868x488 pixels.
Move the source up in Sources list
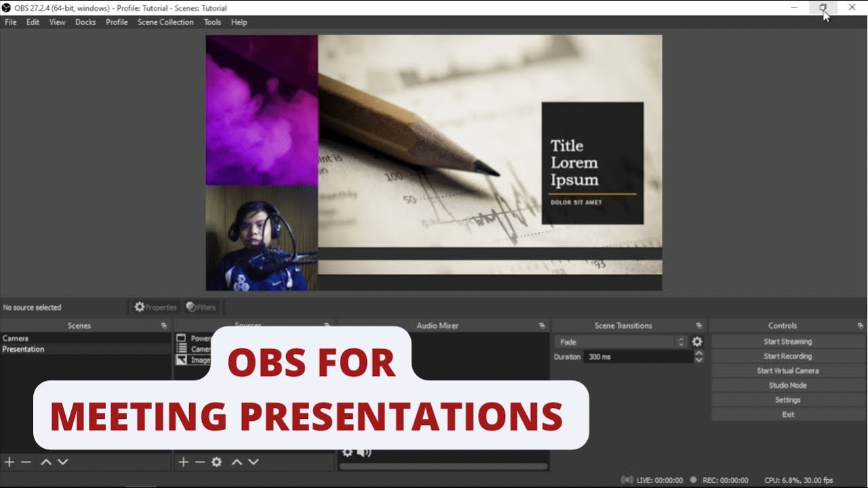[x=237, y=462]
